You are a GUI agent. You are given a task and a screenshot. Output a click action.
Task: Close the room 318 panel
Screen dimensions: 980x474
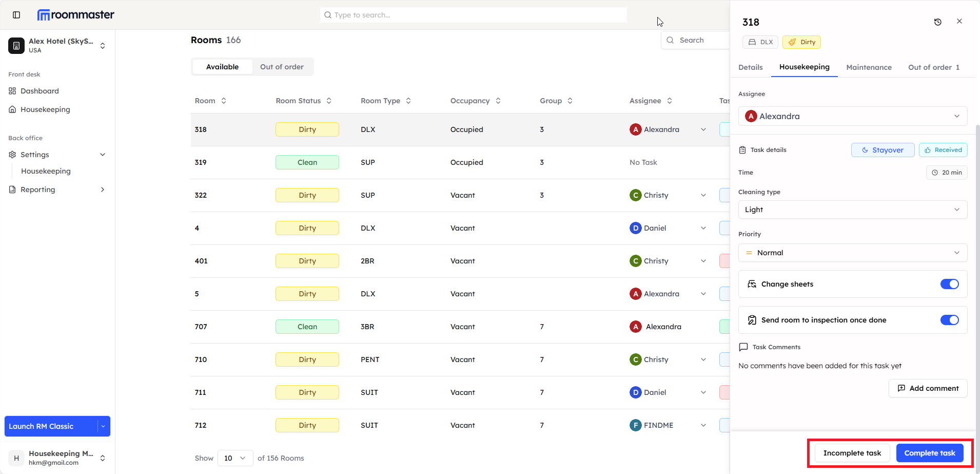click(959, 22)
